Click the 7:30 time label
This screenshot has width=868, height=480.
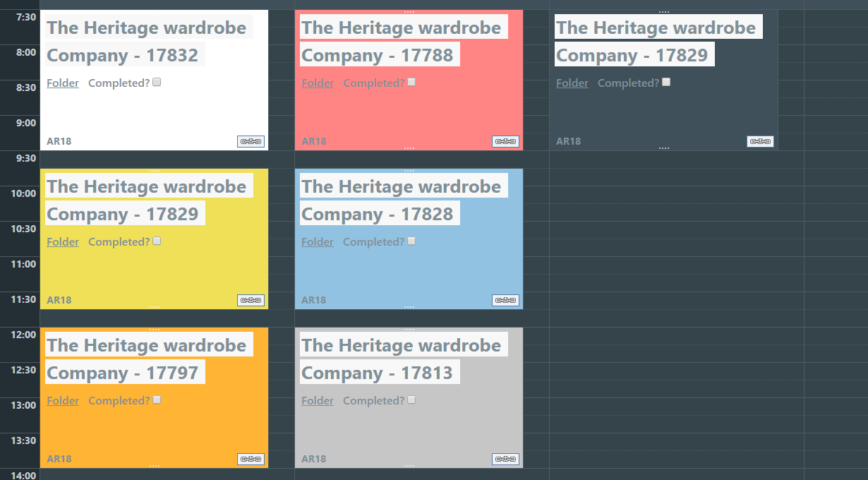pyautogui.click(x=25, y=17)
